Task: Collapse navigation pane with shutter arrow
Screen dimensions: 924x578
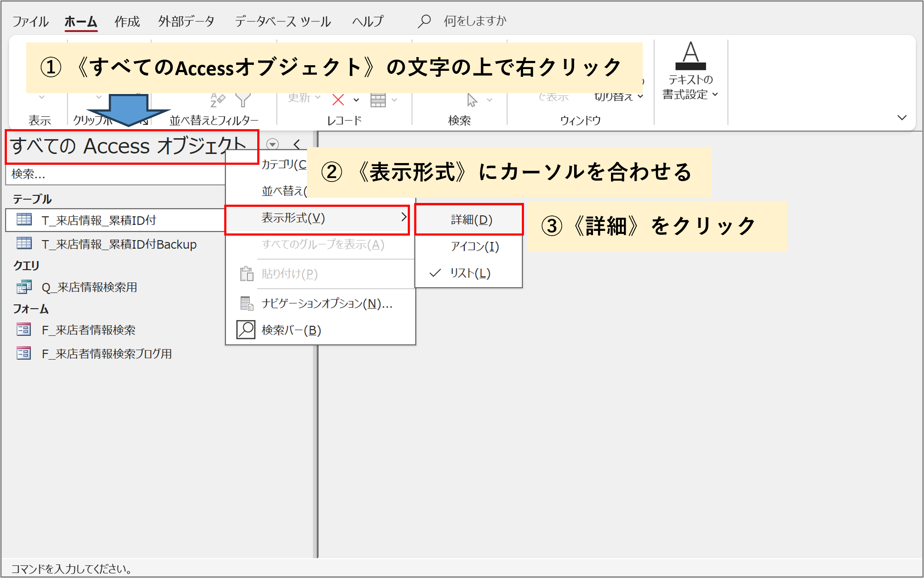Action: coord(297,144)
